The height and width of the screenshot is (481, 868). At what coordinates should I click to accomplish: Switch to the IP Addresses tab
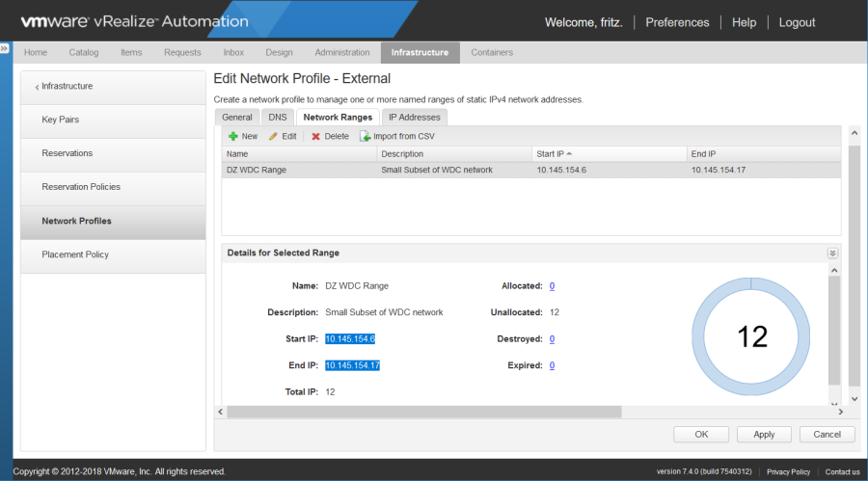pos(414,117)
